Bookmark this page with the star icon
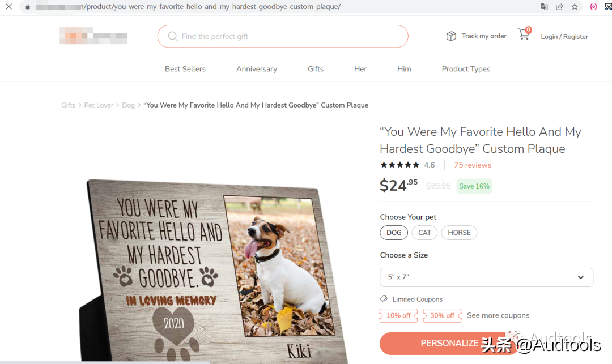The width and height of the screenshot is (612, 364). coord(575,7)
